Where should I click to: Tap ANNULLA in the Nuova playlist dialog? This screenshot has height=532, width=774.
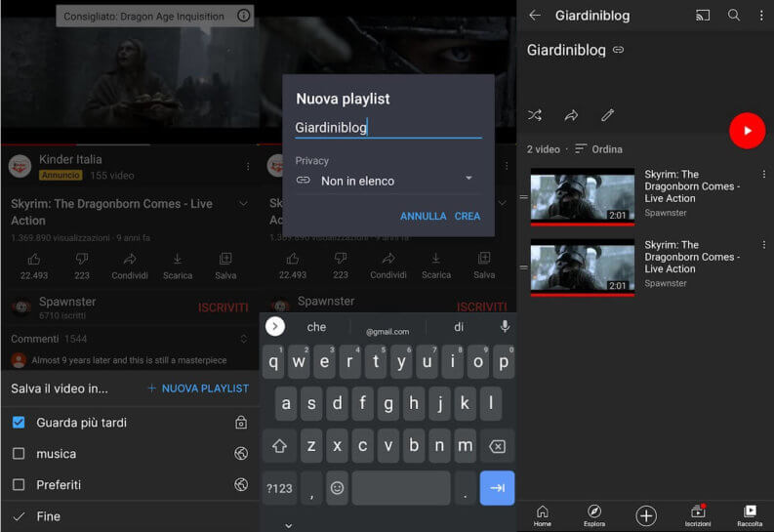point(423,216)
